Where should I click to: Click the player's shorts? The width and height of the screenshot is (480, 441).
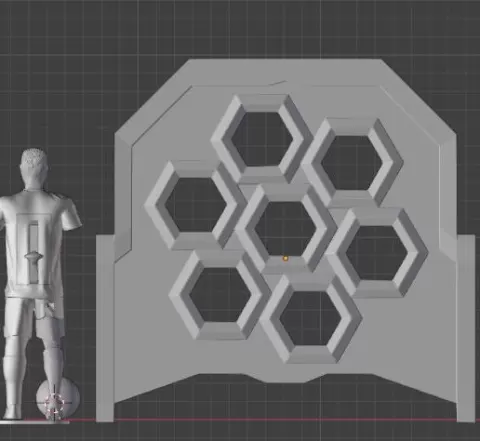click(34, 315)
